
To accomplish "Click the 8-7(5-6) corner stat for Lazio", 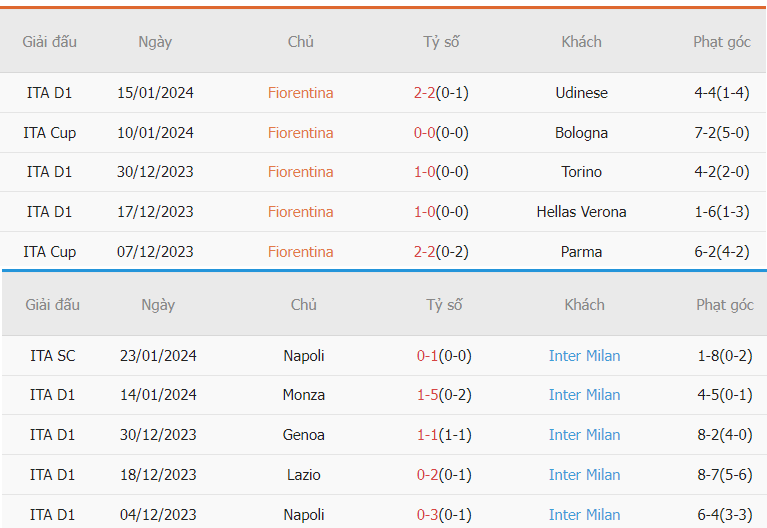I will tap(724, 475).
